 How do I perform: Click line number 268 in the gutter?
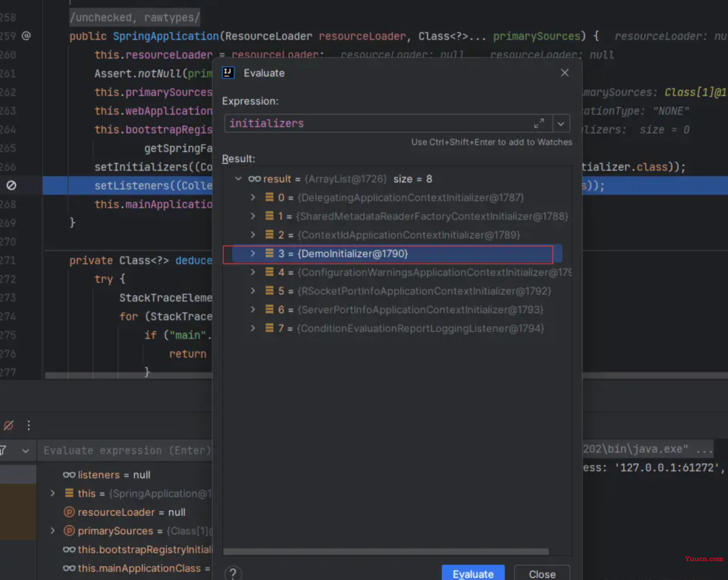click(x=8, y=204)
